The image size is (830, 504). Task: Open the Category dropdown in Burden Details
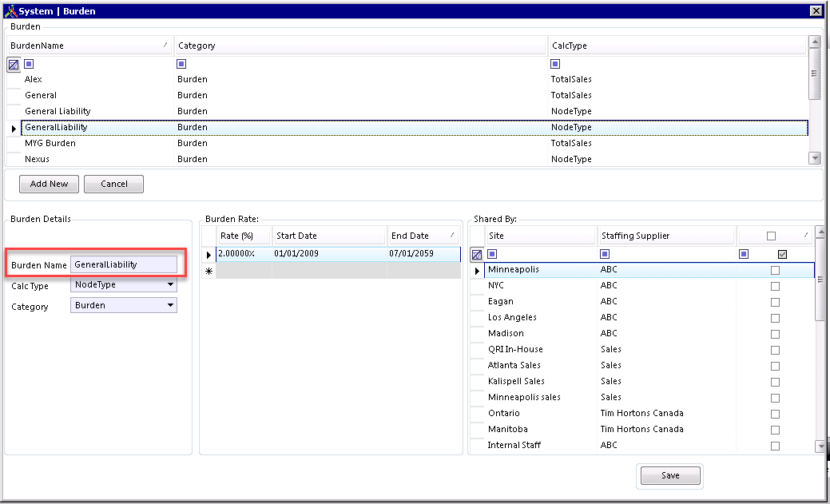(x=170, y=305)
